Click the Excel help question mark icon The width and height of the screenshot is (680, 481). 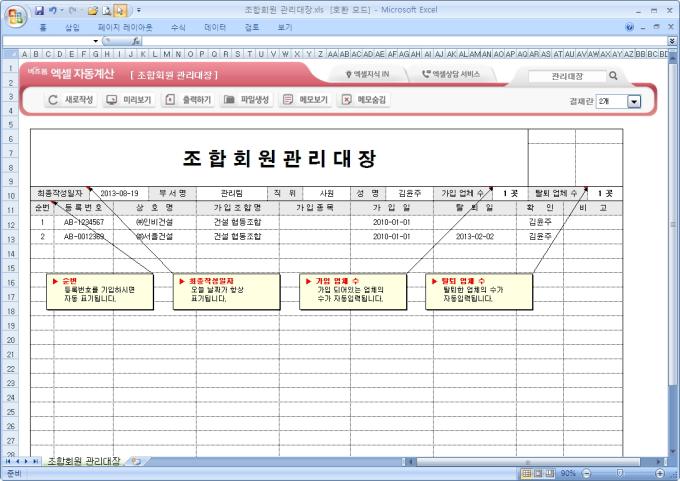click(x=630, y=27)
